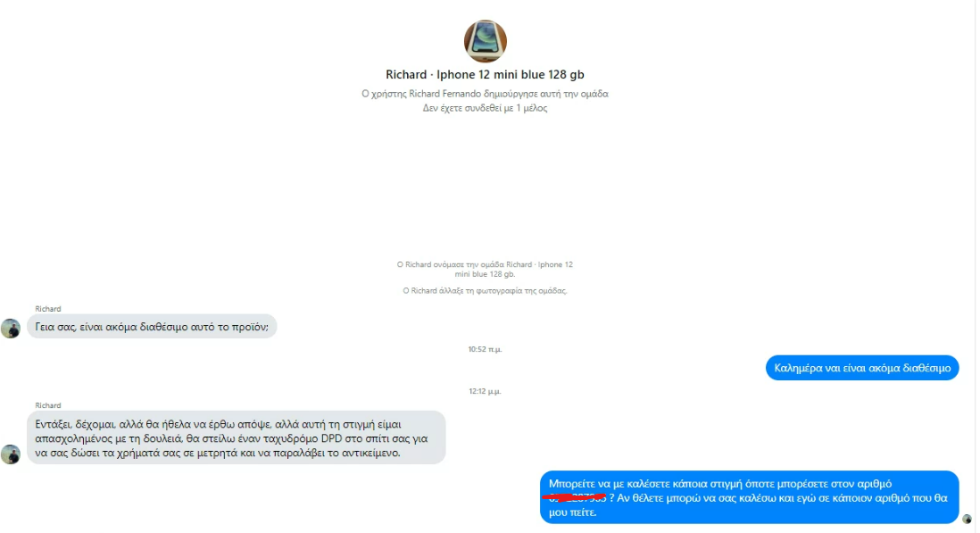
Task: Click sender name Richard above the greeting
Action: tap(48, 309)
